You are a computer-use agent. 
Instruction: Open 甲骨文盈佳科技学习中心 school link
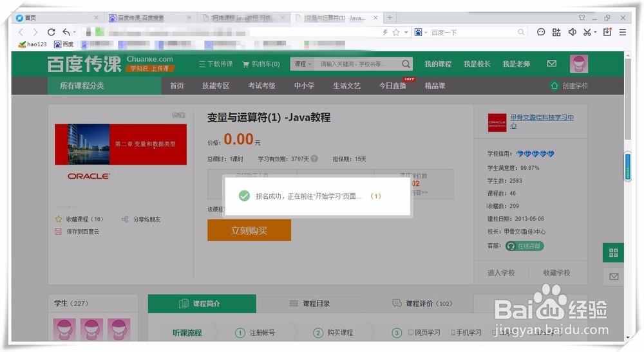pyautogui.click(x=542, y=121)
